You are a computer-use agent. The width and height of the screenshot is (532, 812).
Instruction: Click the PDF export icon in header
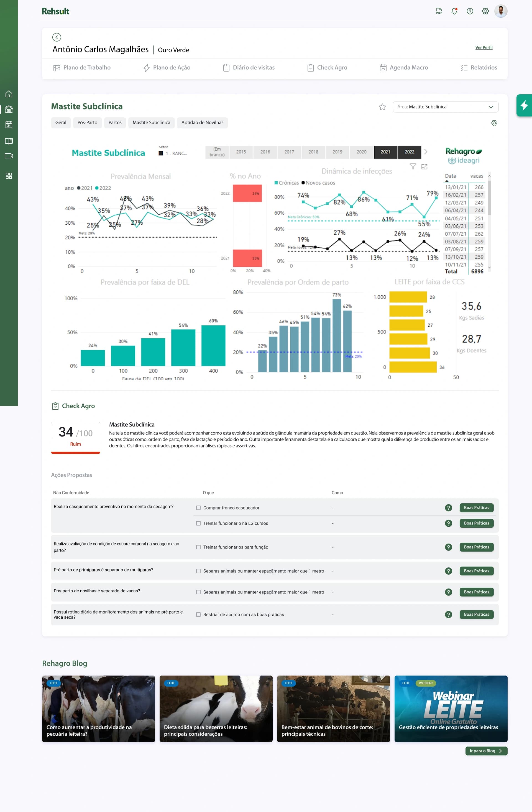(x=439, y=11)
